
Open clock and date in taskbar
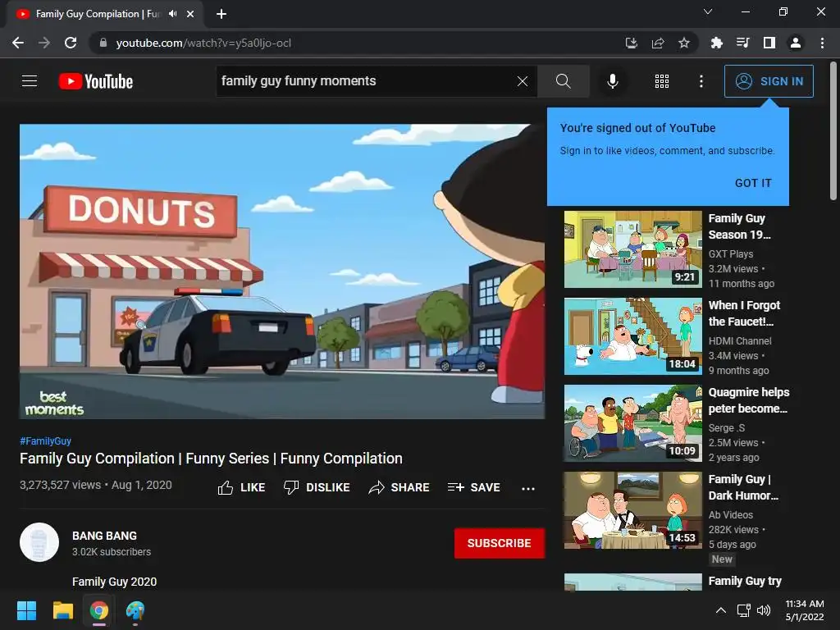(805, 610)
